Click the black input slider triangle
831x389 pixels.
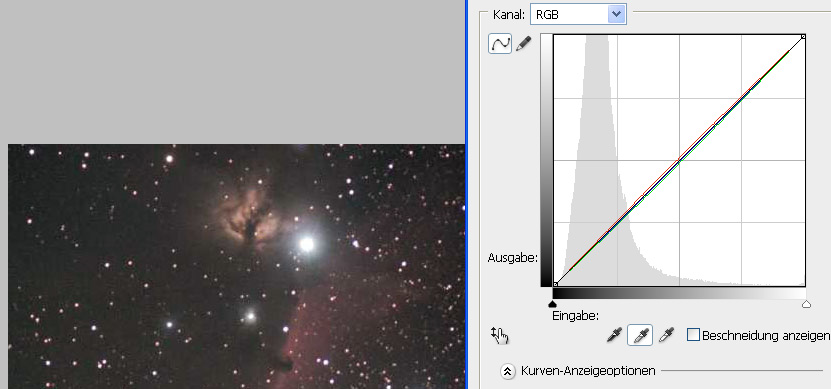tap(553, 304)
